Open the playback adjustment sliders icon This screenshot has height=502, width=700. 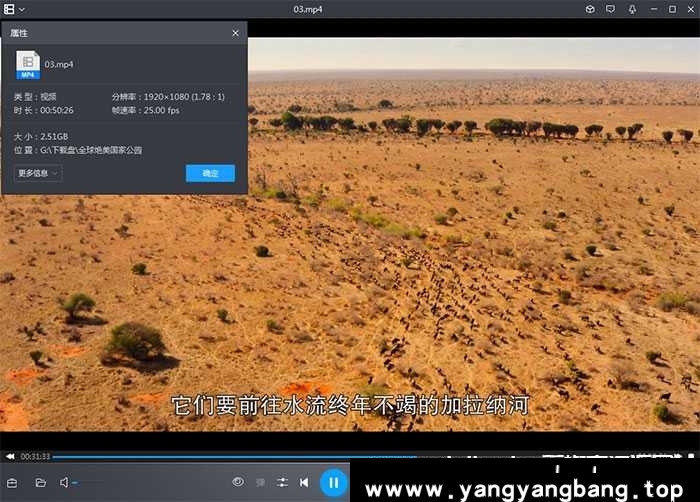[x=283, y=482]
